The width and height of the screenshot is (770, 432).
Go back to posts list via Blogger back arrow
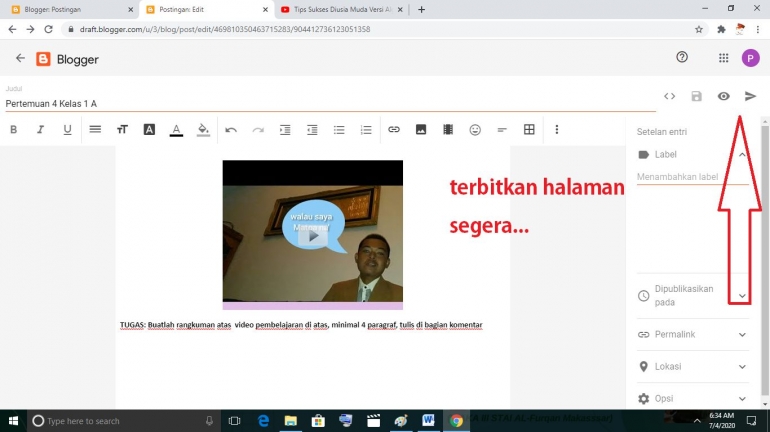click(20, 58)
